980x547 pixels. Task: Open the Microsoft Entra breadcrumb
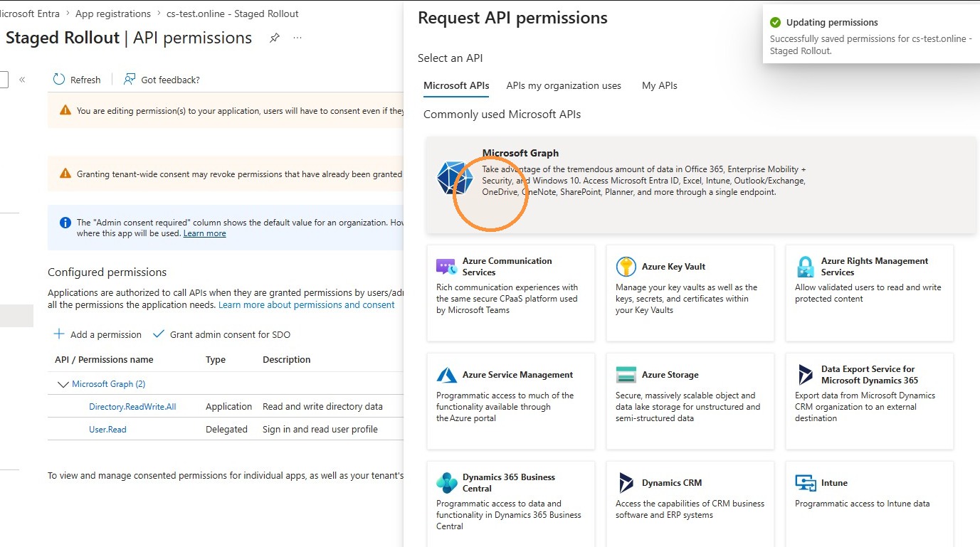30,14
